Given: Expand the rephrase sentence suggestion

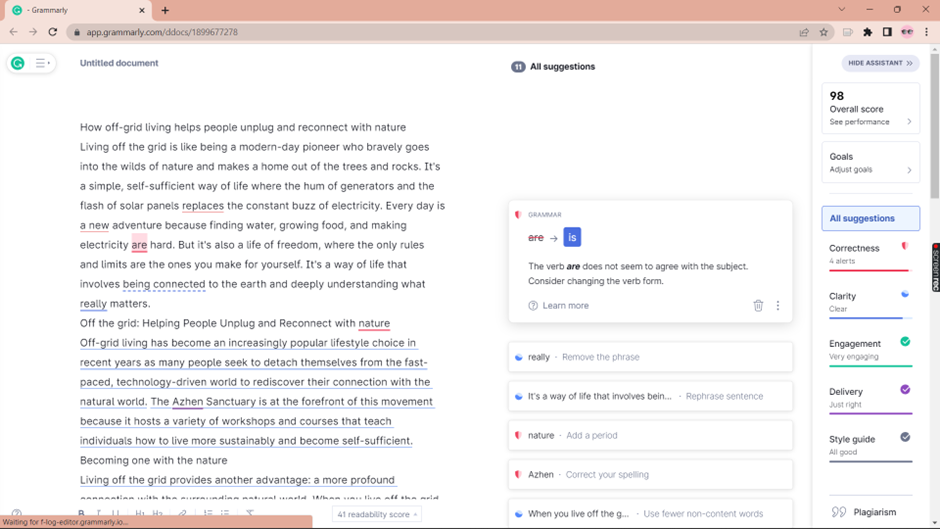Looking at the screenshot, I should coord(650,396).
